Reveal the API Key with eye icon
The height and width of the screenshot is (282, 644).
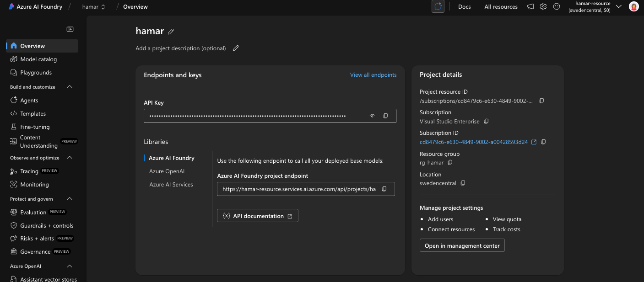[372, 116]
